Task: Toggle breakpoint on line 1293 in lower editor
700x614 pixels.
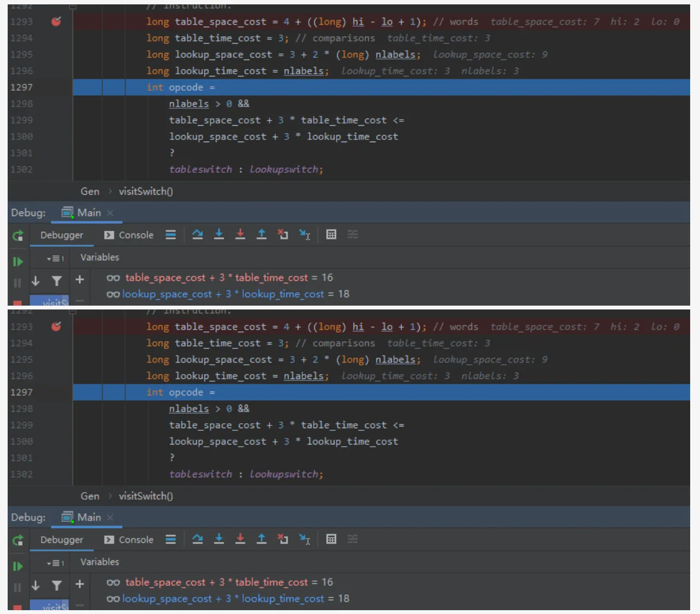Action: click(x=56, y=326)
